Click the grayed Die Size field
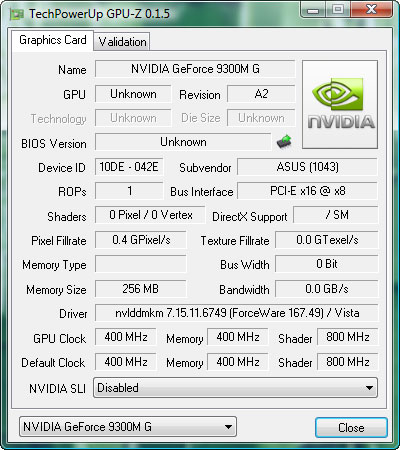400x450 pixels. 261,118
